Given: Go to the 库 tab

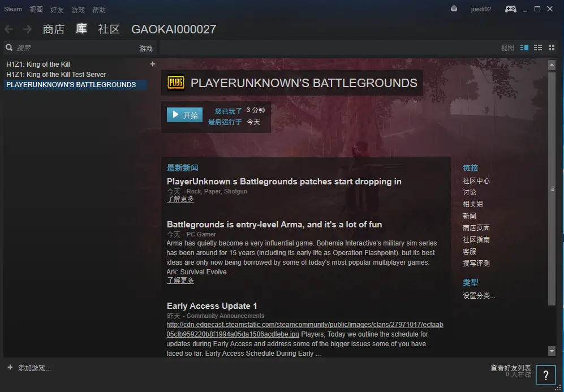Looking at the screenshot, I should point(81,29).
